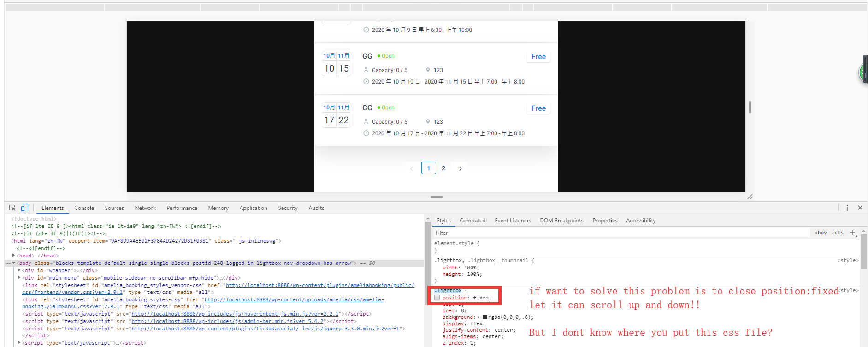The image size is (868, 347).
Task: Click the viewport corner resize handle
Action: (750, 197)
